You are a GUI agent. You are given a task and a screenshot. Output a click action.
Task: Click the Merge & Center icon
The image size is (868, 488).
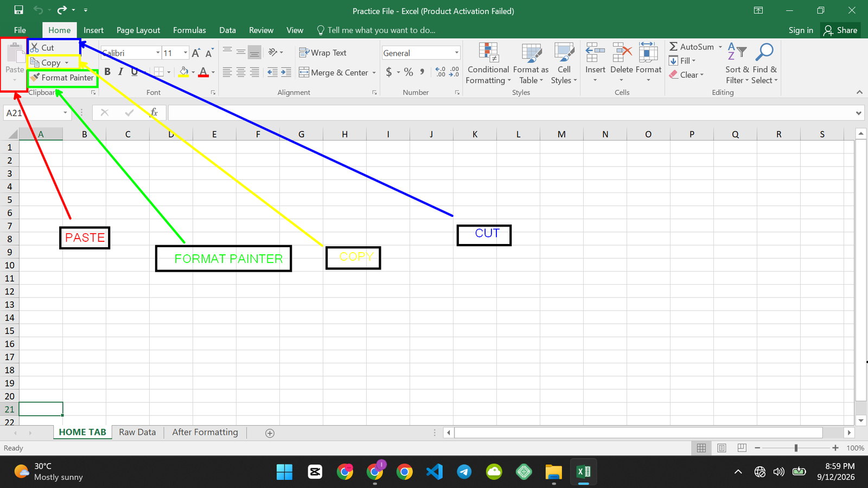point(304,72)
